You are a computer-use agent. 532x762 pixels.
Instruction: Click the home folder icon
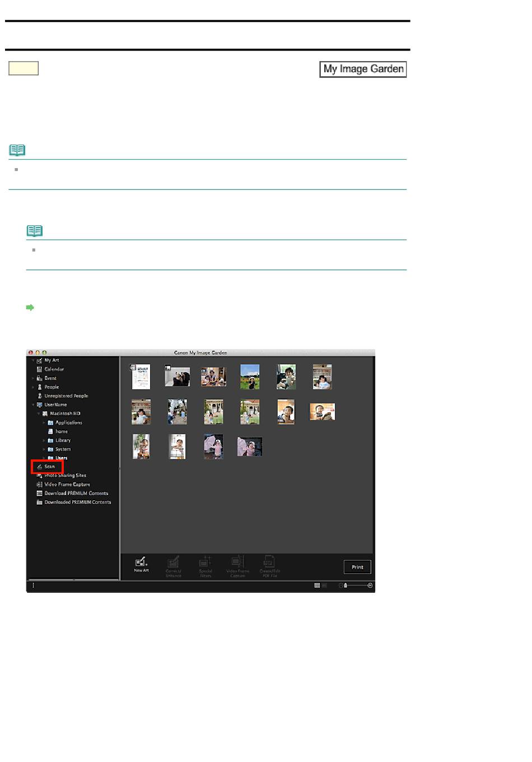(x=50, y=431)
